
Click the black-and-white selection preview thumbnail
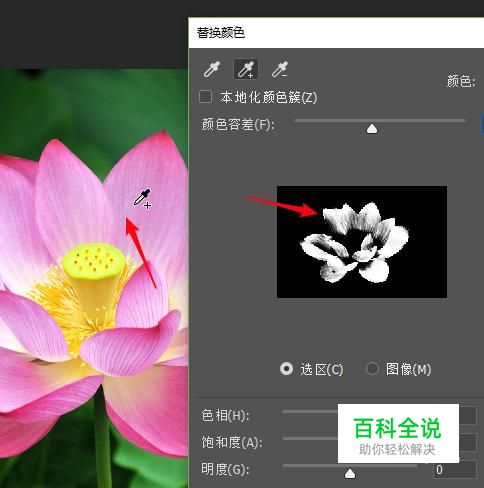coord(362,242)
